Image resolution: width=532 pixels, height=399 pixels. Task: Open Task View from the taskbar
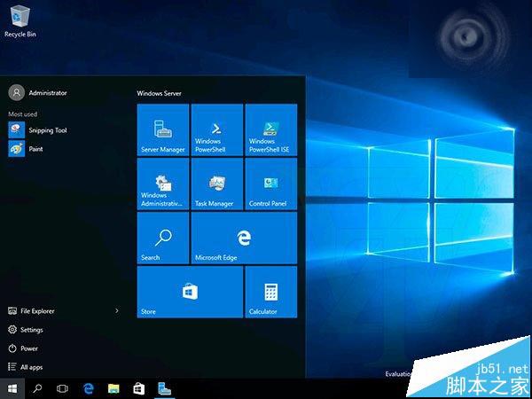point(62,389)
